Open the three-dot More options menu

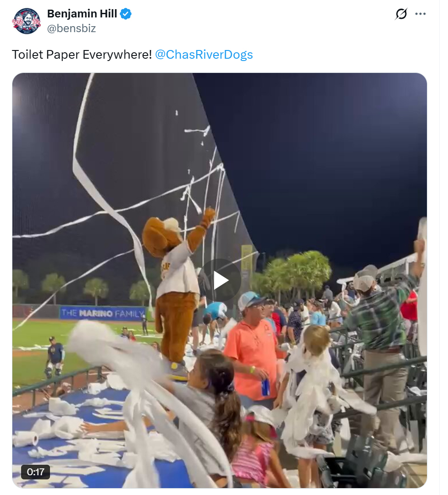pos(420,14)
